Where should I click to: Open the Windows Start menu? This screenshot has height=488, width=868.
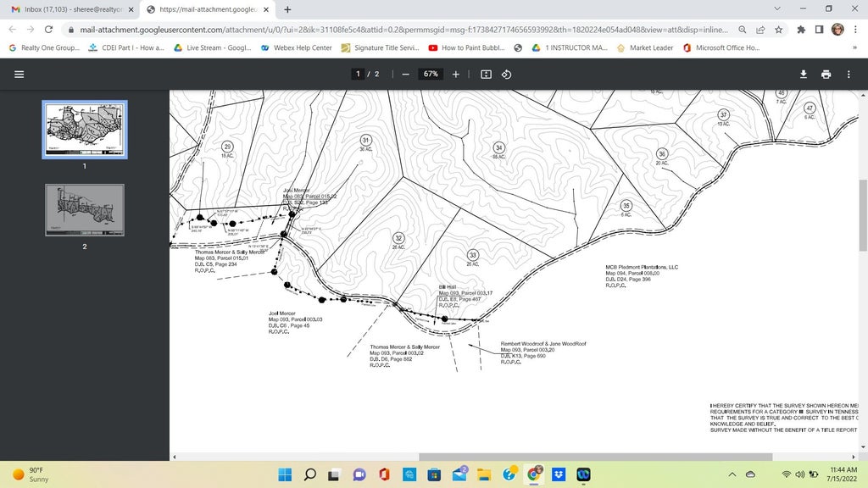[285, 474]
